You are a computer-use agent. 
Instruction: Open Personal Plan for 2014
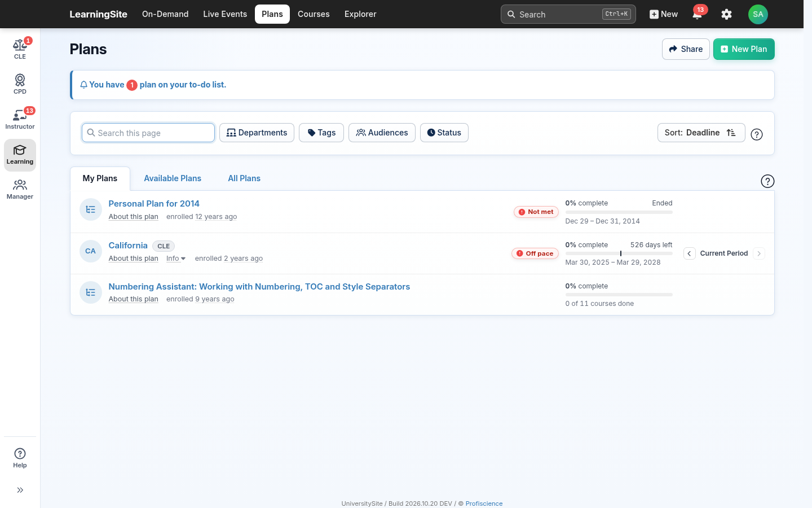(x=154, y=204)
